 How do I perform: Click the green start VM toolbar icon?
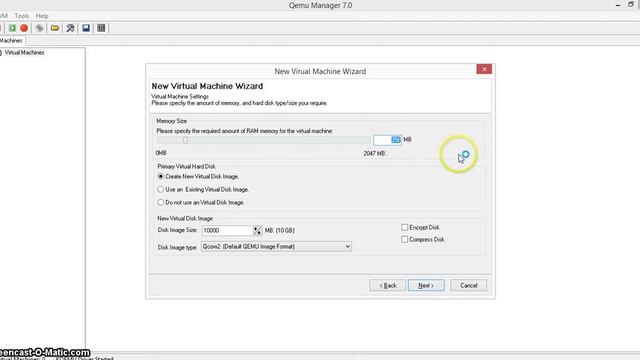[12, 28]
